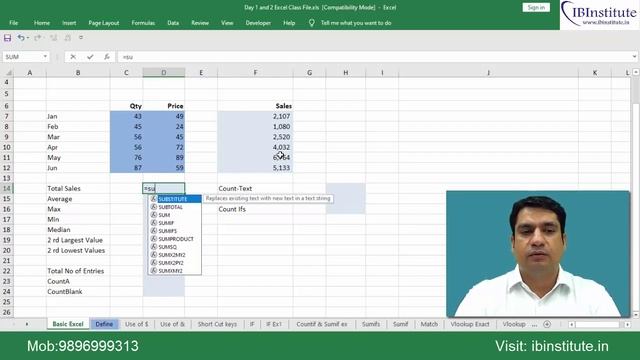This screenshot has height=360, width=640.
Task: Open Insert Function fx dialog
Action: tap(107, 57)
